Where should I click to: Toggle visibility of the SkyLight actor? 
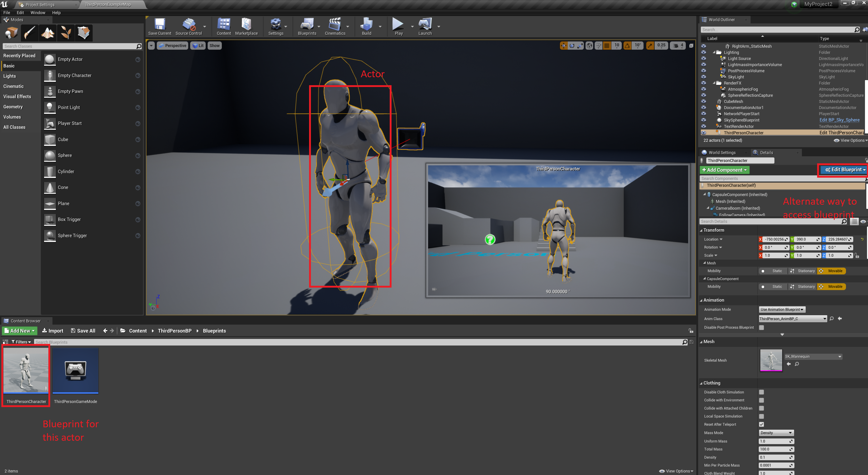[704, 77]
